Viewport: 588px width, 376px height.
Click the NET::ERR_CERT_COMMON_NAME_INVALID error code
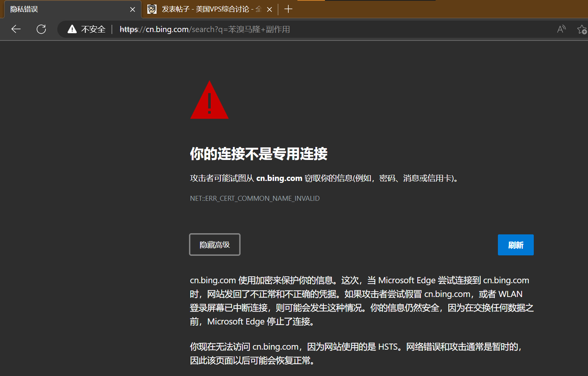coord(255,198)
